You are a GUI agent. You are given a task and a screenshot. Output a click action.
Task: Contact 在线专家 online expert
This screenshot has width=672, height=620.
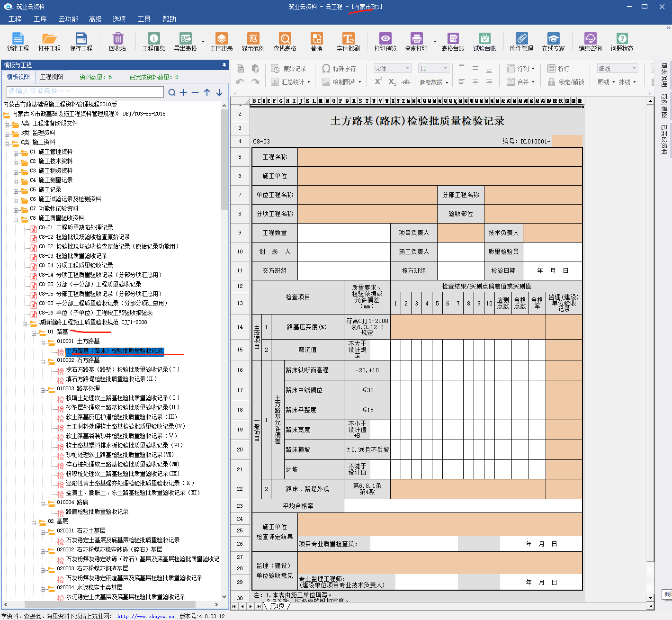553,42
